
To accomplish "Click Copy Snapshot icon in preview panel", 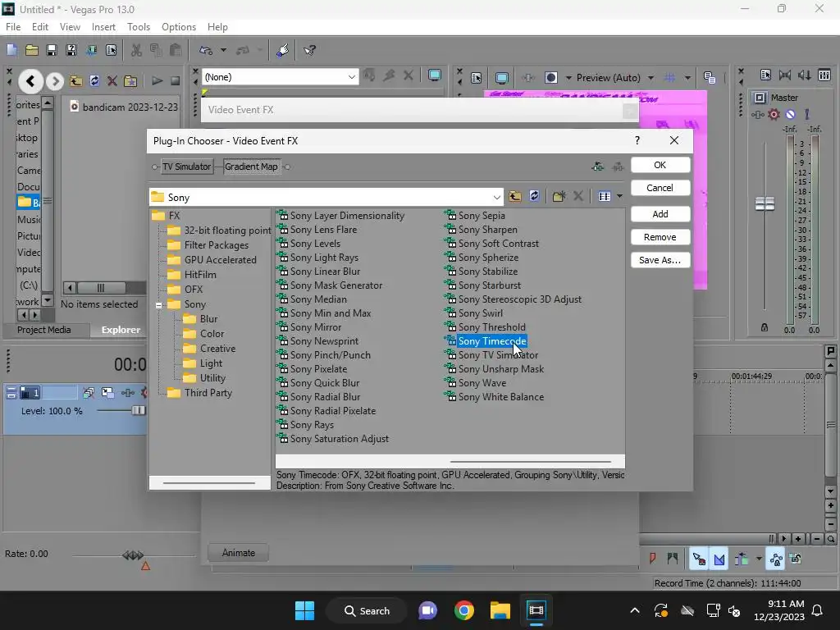I will (710, 78).
